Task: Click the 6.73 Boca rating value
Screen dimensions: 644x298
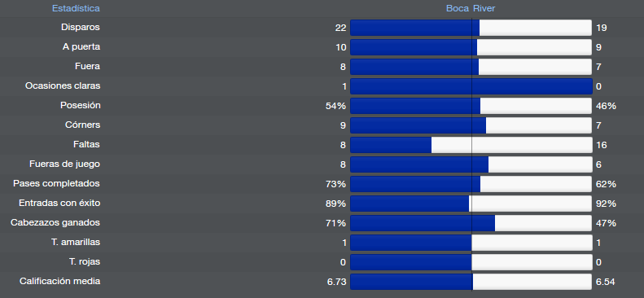Action: pos(337,282)
